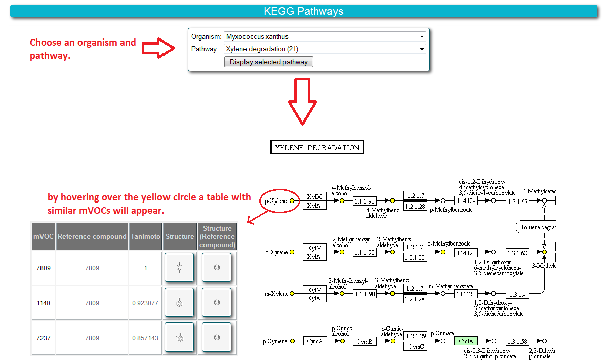The image size is (612, 364).
Task: Open structure image for mVOC 7237 row
Action: [x=179, y=337]
